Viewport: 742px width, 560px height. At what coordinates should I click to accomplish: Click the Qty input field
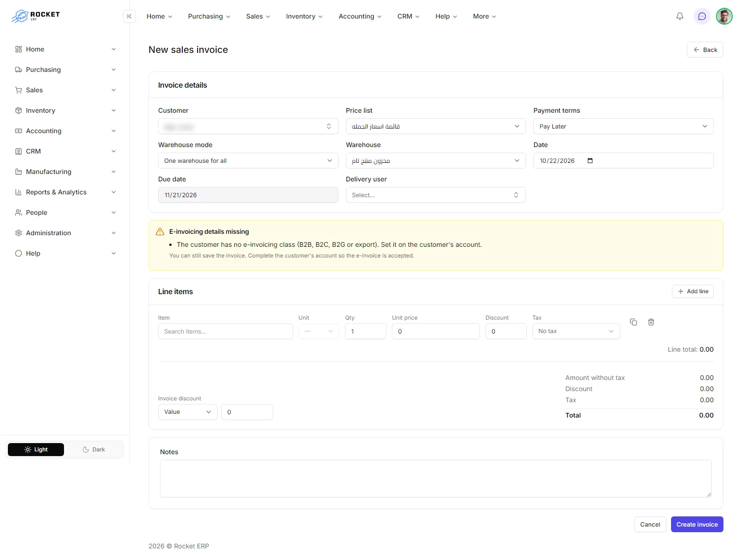(x=365, y=331)
